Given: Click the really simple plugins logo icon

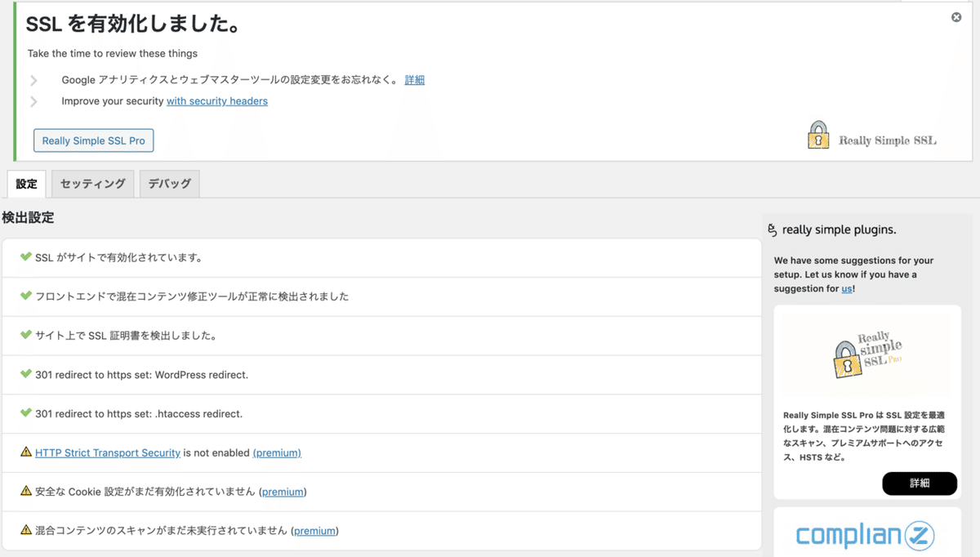Looking at the screenshot, I should coord(773,230).
